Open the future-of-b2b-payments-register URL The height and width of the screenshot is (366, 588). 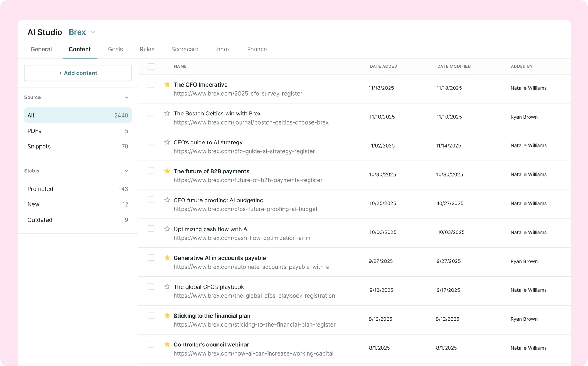coord(248,180)
